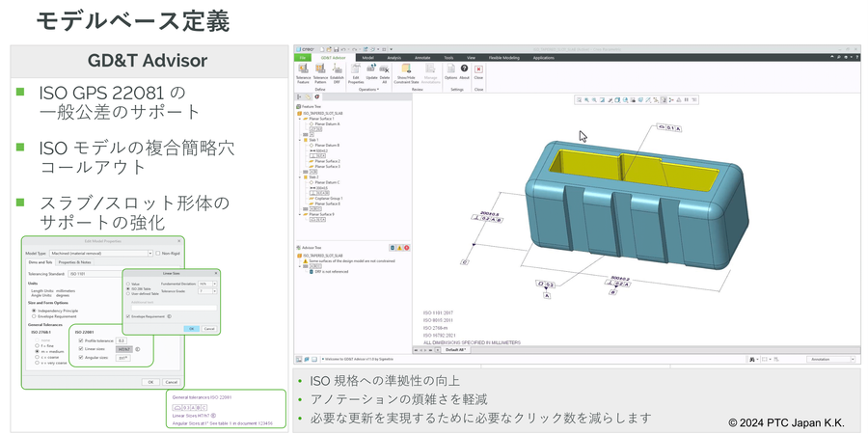Expand the Operations group dropdown arrow
The height and width of the screenshot is (434, 868).
[379, 89]
